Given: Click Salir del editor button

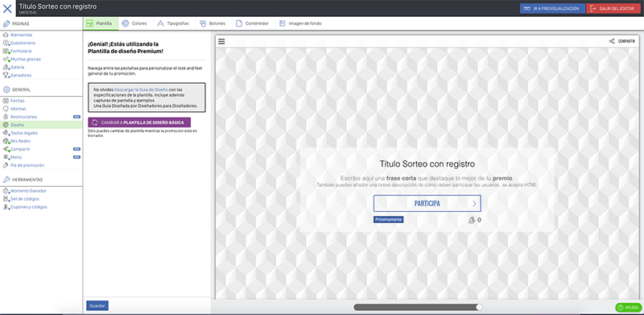Looking at the screenshot, I should (x=614, y=9).
